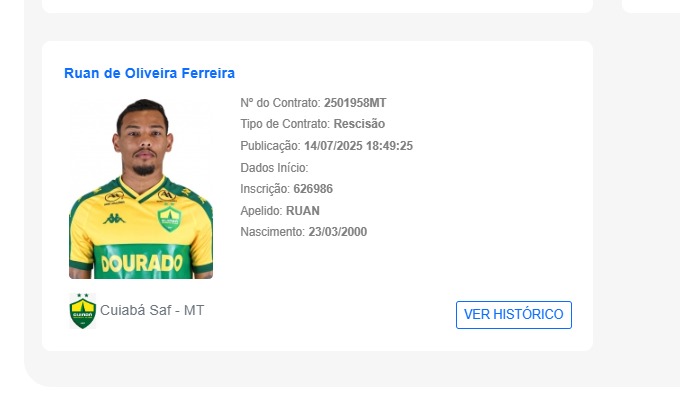Click the Tipo de Contrato label
The height and width of the screenshot is (395, 680).
[285, 124]
